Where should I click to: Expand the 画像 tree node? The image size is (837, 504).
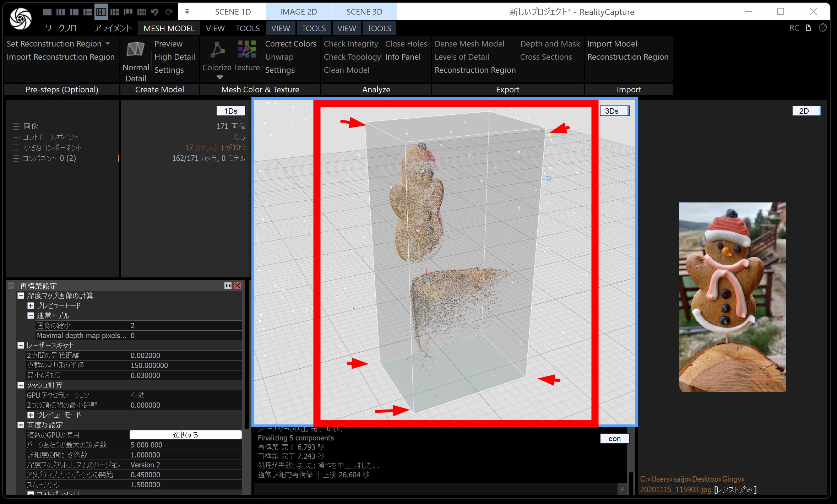(16, 126)
